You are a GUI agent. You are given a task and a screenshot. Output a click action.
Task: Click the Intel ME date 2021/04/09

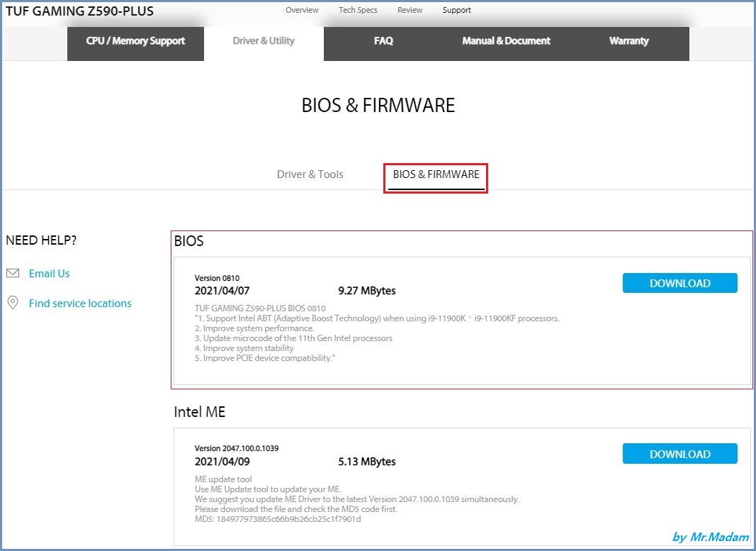coord(222,461)
